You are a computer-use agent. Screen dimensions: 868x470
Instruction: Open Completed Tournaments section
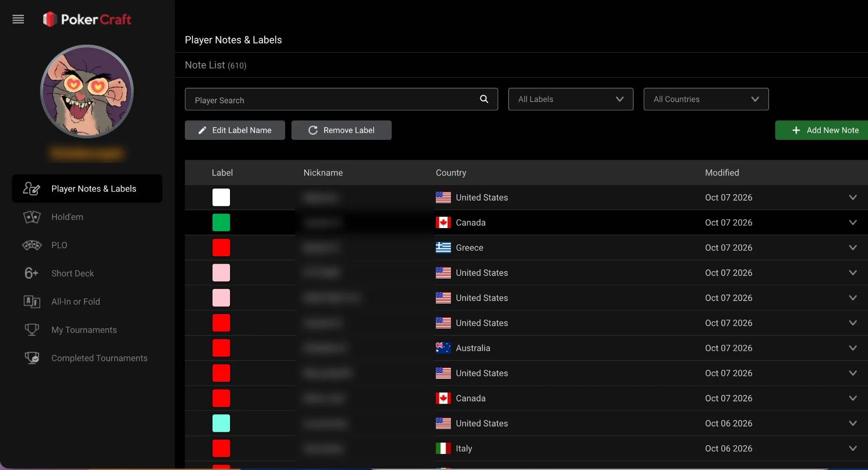(x=87, y=358)
